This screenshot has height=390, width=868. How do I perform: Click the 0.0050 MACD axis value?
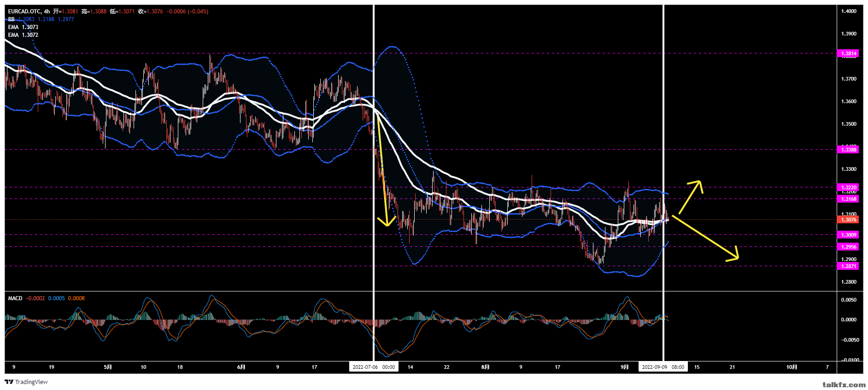click(849, 300)
